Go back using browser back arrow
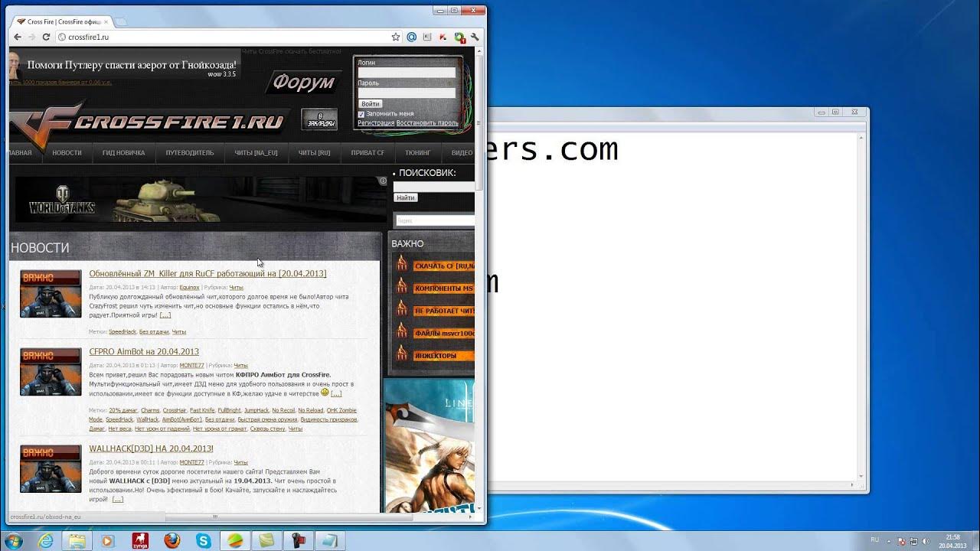 coord(18,37)
